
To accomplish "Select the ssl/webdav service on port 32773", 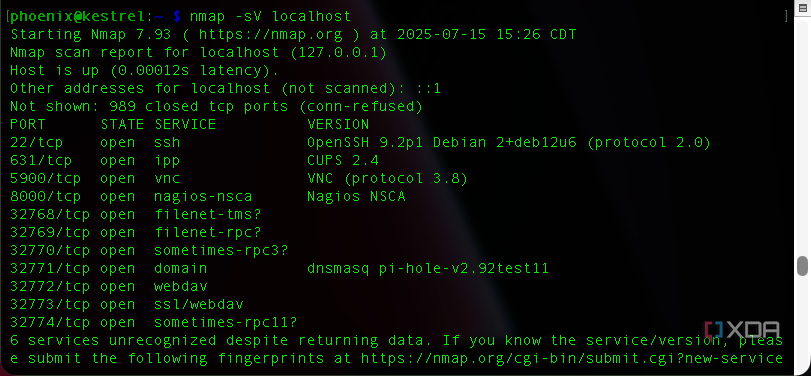I will pos(199,304).
